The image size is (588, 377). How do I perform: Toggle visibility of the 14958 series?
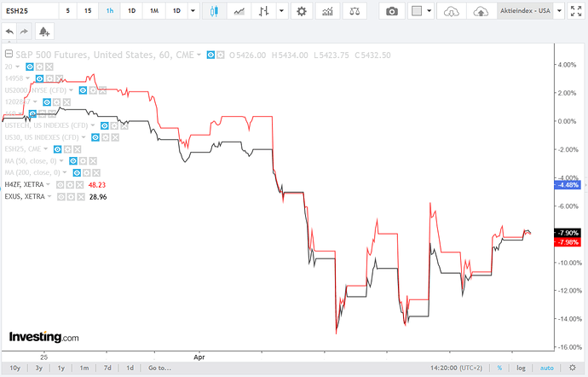39,78
